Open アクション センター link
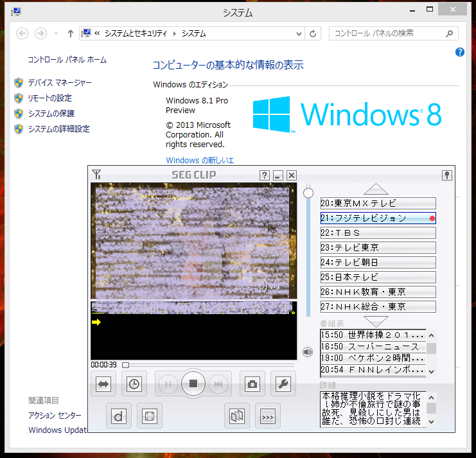 pyautogui.click(x=55, y=415)
